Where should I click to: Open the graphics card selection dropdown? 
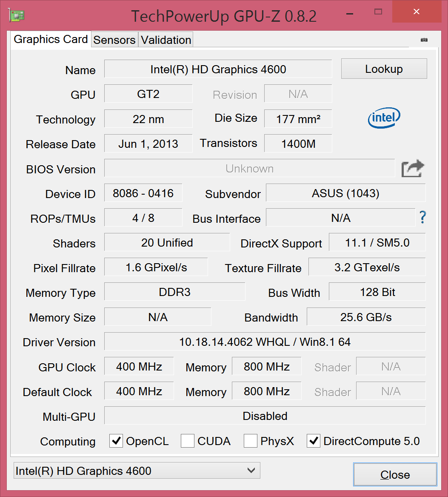pos(137,471)
